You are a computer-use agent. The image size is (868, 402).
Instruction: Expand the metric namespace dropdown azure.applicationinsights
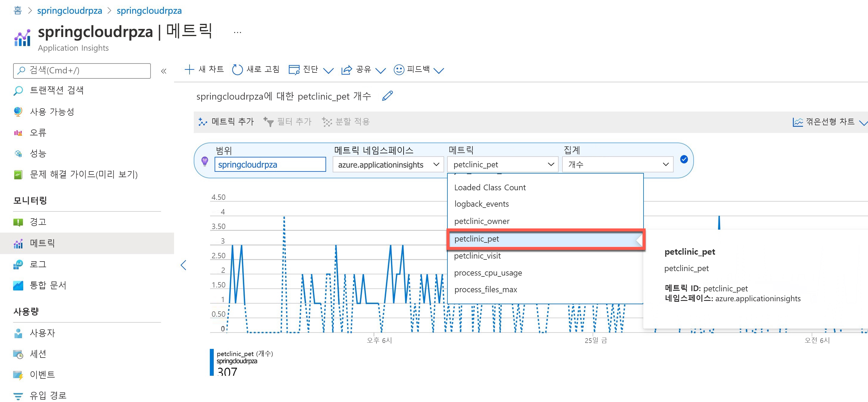[x=388, y=165]
